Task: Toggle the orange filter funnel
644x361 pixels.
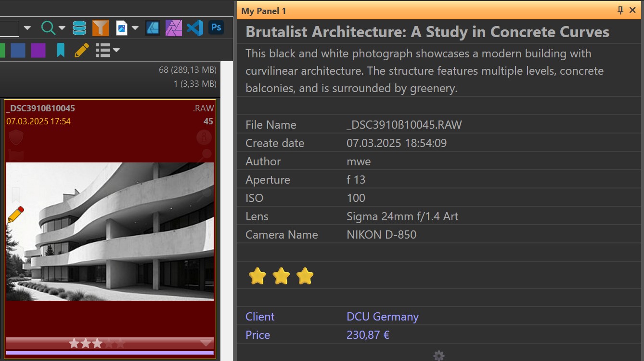Action: click(x=100, y=28)
